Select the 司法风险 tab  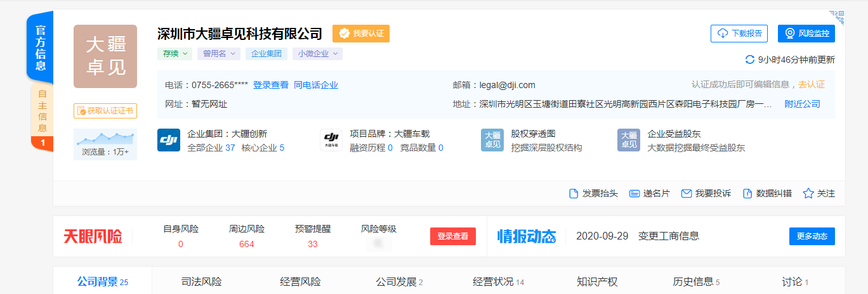[x=202, y=282]
